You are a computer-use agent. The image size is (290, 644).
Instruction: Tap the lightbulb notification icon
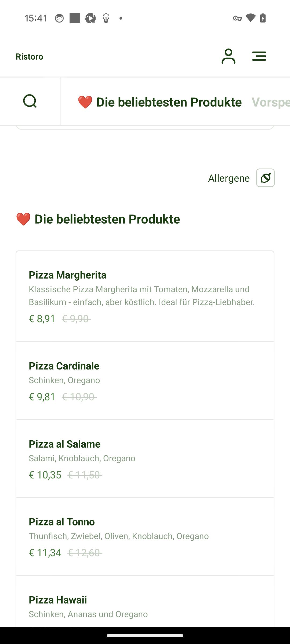(106, 18)
